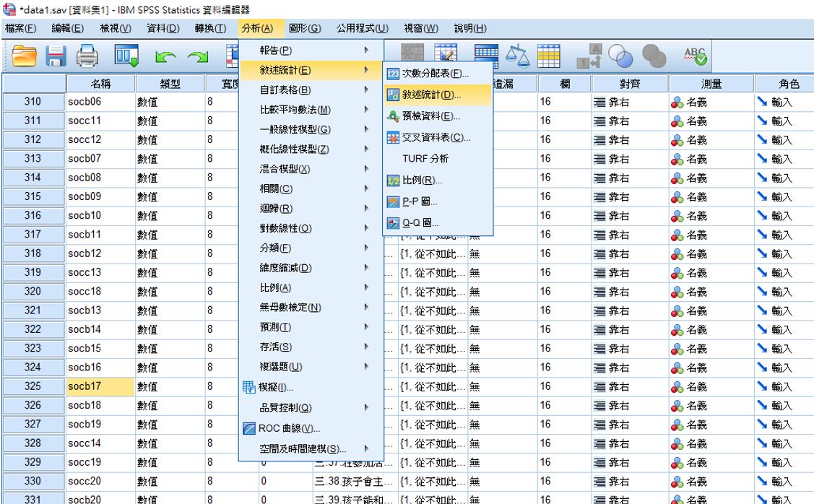Expand the 迴歸(R) submenu
This screenshot has width=814, height=504.
pos(276,209)
